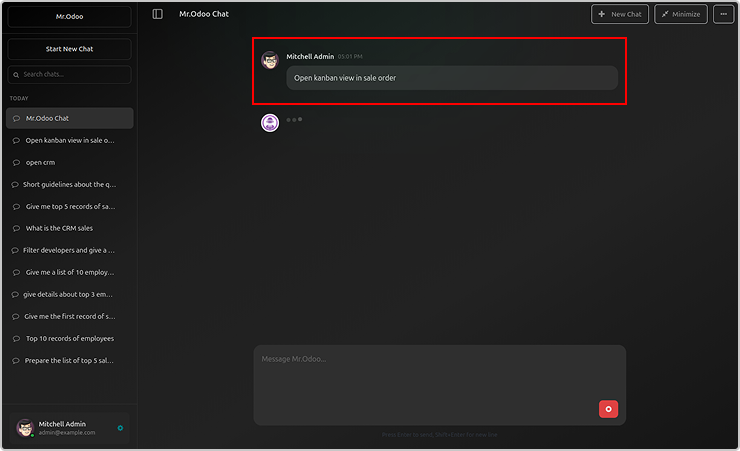Click the search magnifier icon in sidebar
This screenshot has height=451, width=740.
tap(16, 75)
